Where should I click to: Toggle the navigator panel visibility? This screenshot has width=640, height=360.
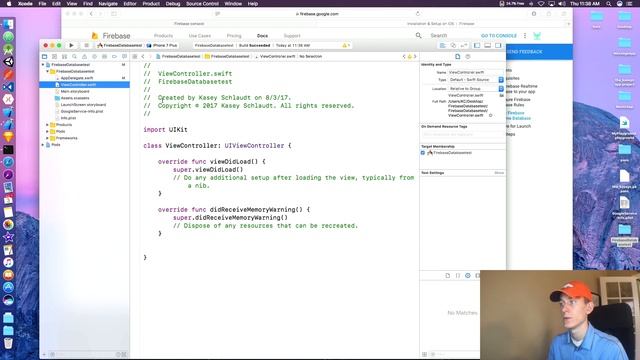tap(477, 45)
